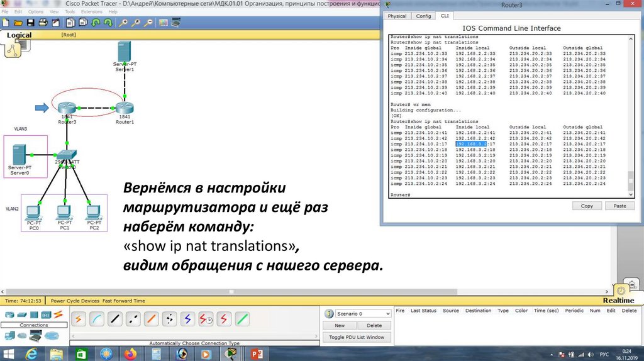Click Delete scenario button

coord(374,325)
